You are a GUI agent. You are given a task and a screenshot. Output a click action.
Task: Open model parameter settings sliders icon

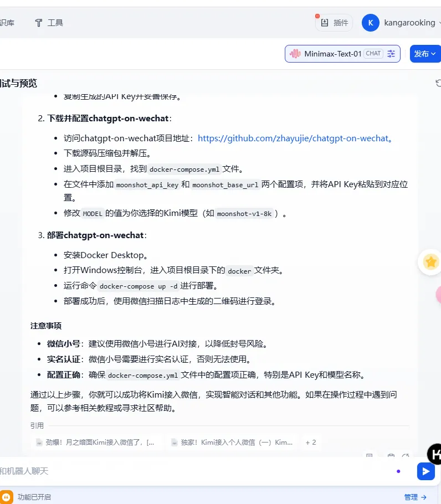pyautogui.click(x=391, y=54)
